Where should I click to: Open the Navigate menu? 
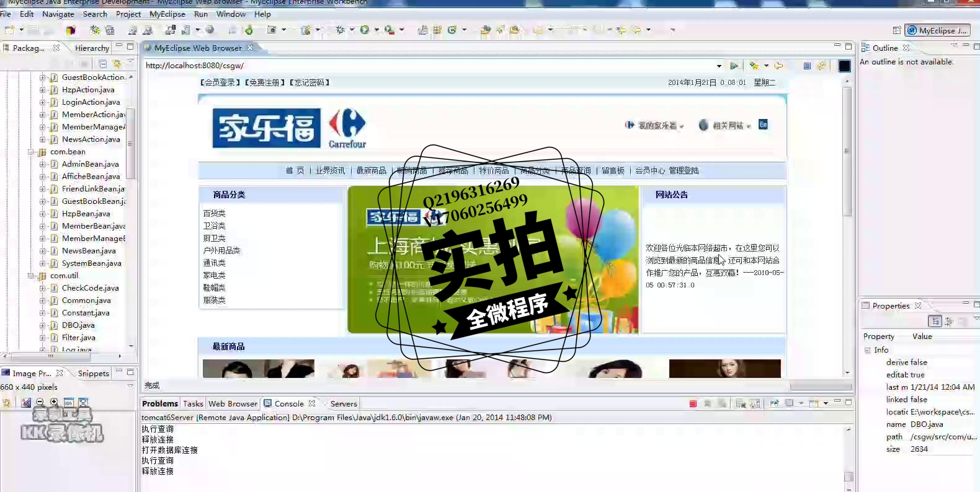(58, 14)
